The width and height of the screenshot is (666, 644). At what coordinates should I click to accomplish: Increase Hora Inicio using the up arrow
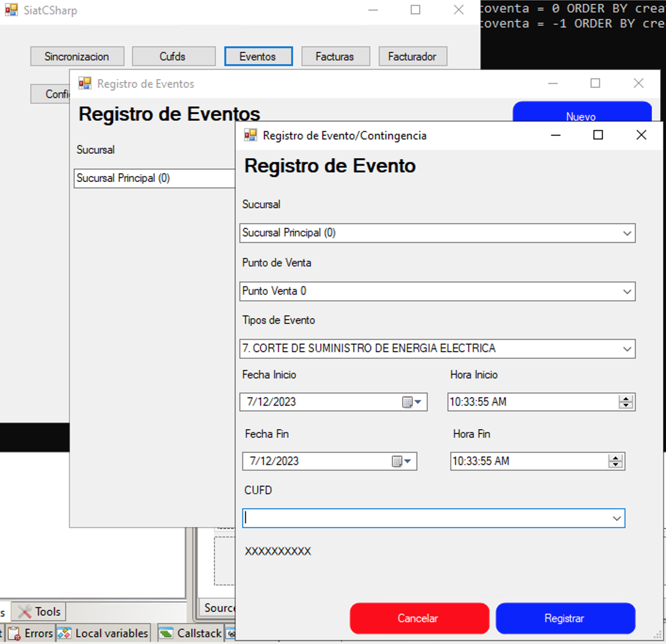(x=626, y=399)
